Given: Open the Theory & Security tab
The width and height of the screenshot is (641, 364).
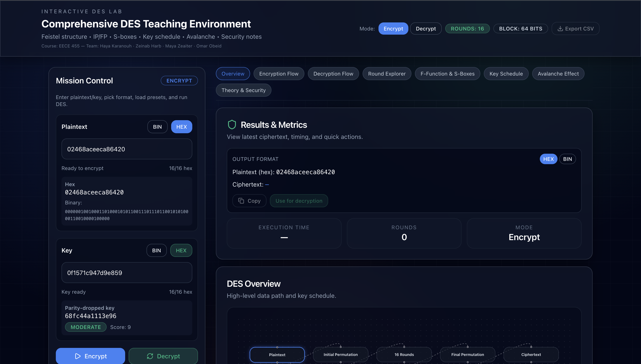Looking at the screenshot, I should tap(243, 90).
